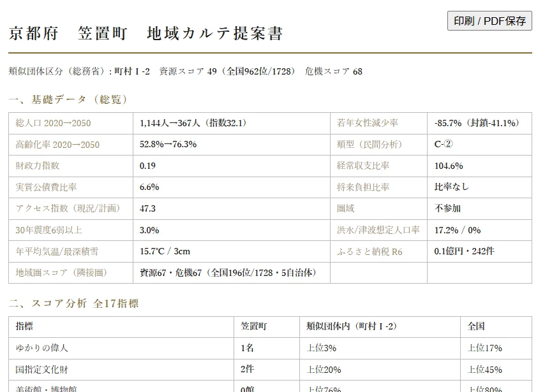
Task: Select the value 不参加
Action: 447,208
